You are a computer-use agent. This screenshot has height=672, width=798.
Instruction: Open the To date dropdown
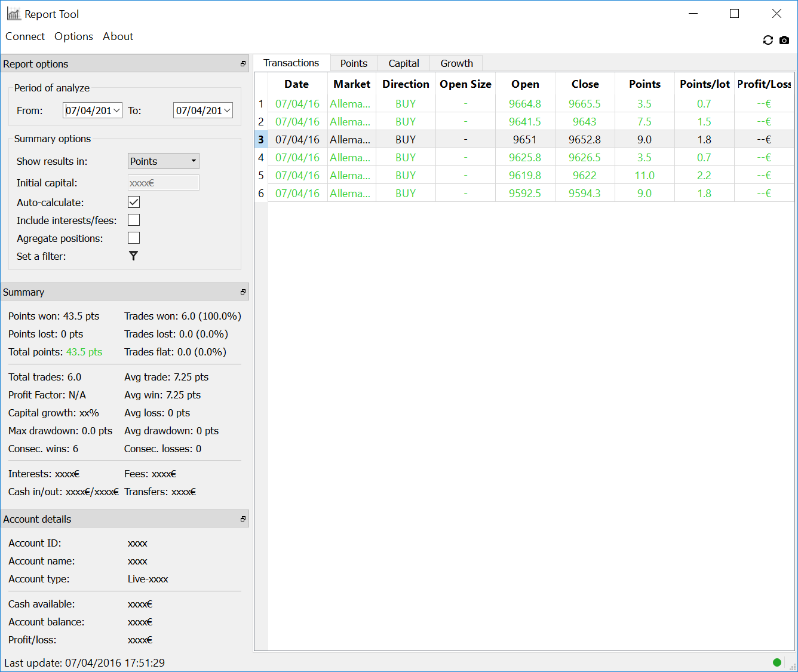[227, 111]
